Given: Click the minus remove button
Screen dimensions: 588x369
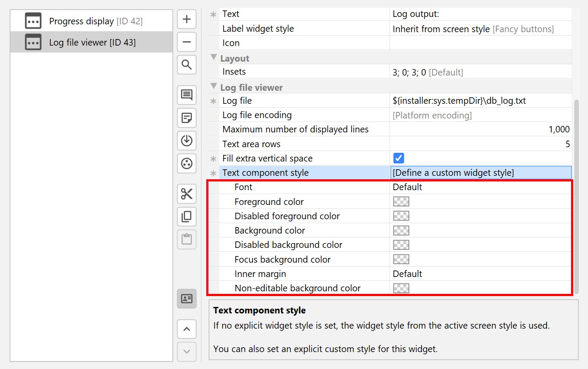Looking at the screenshot, I should pos(187,42).
